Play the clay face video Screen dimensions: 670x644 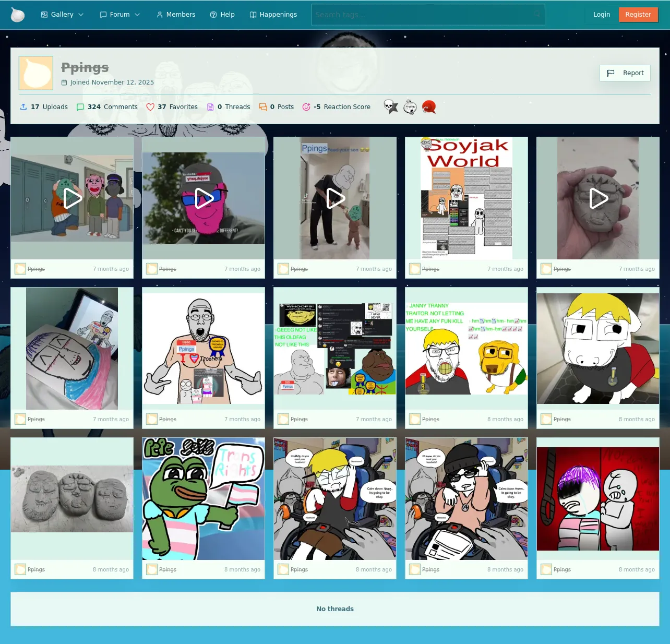click(598, 198)
